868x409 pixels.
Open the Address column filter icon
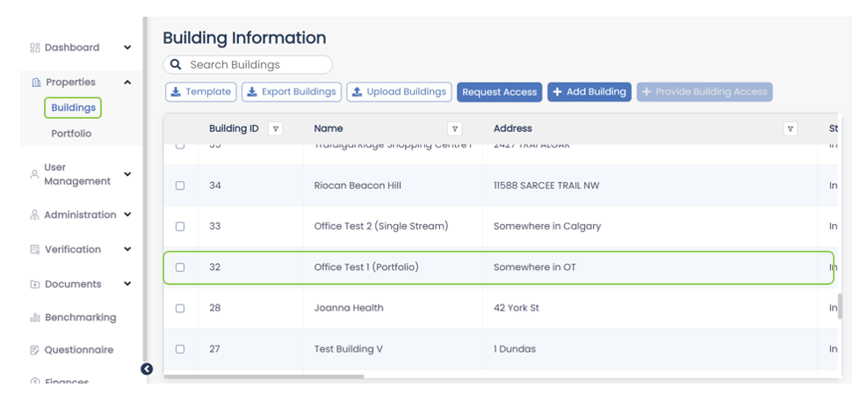click(x=791, y=128)
